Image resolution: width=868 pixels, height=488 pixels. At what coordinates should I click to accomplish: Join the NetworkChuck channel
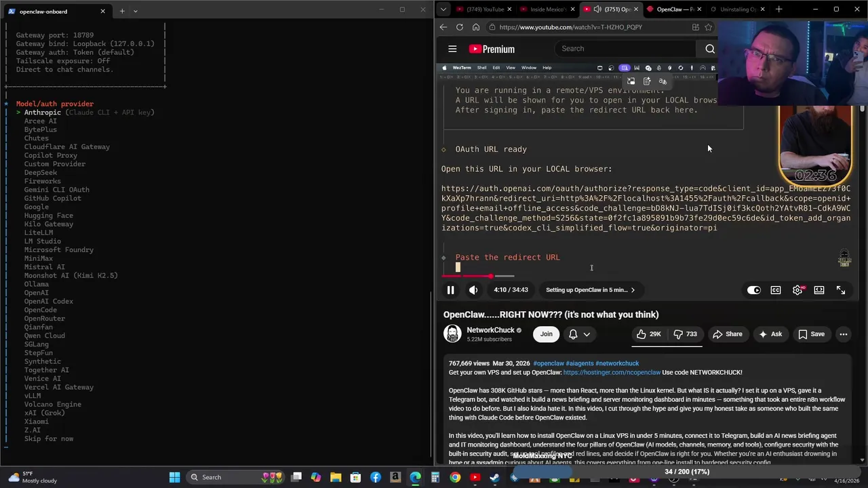(546, 334)
